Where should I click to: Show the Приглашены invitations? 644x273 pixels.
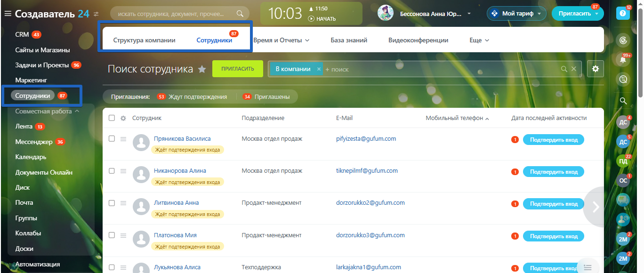pos(266,97)
